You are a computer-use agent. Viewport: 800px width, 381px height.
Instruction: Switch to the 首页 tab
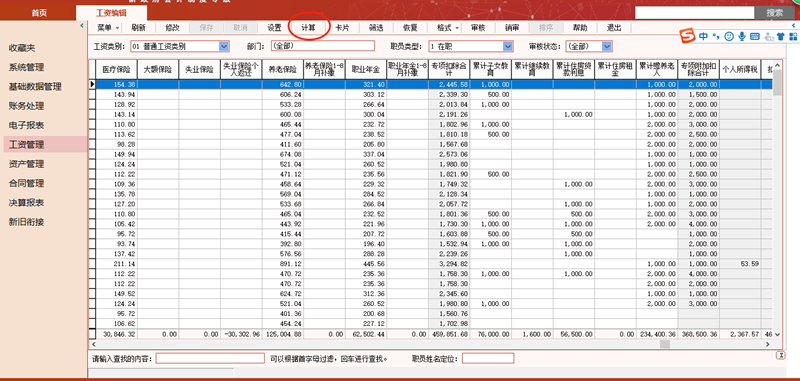click(39, 13)
